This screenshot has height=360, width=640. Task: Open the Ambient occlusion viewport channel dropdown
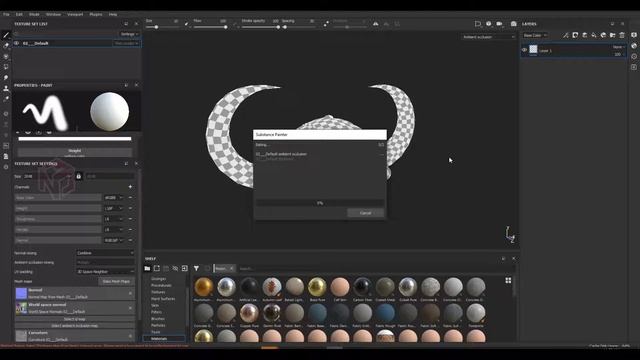(489, 37)
